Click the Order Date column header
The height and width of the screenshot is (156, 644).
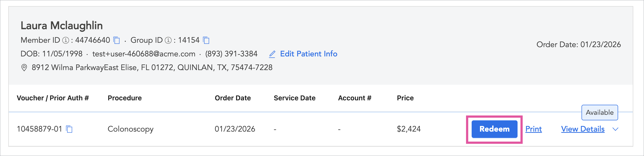coord(232,98)
